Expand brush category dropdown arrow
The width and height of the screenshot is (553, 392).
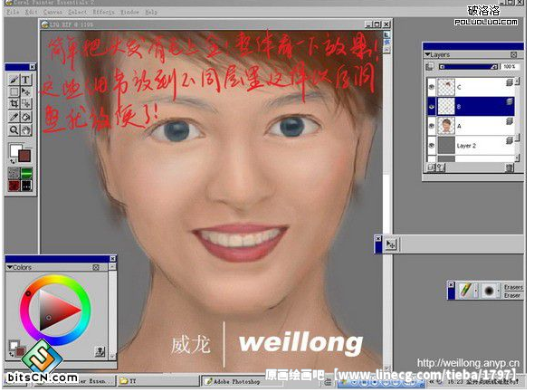(x=476, y=291)
